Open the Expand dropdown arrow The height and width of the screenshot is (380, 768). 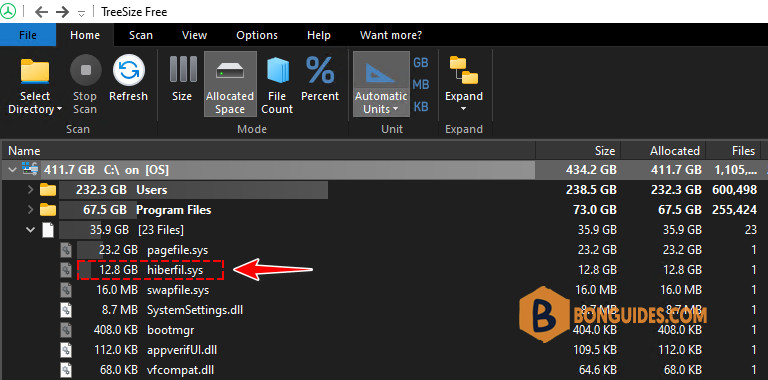[464, 109]
